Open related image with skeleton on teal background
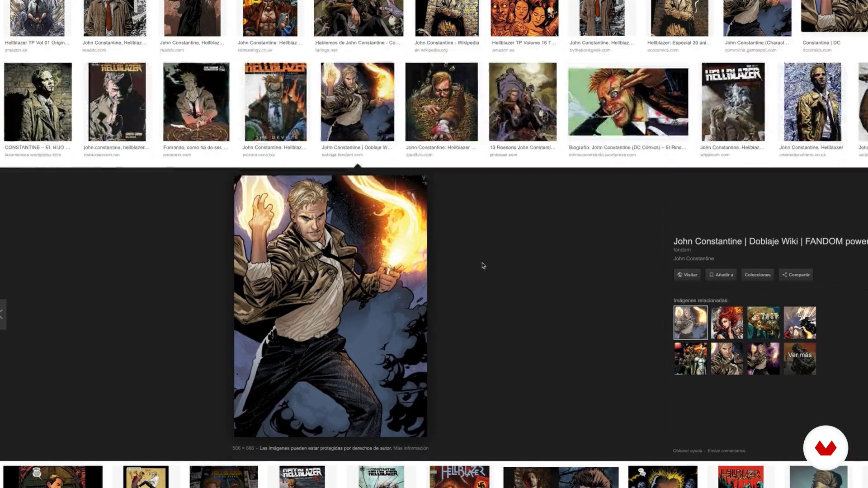 point(763,323)
